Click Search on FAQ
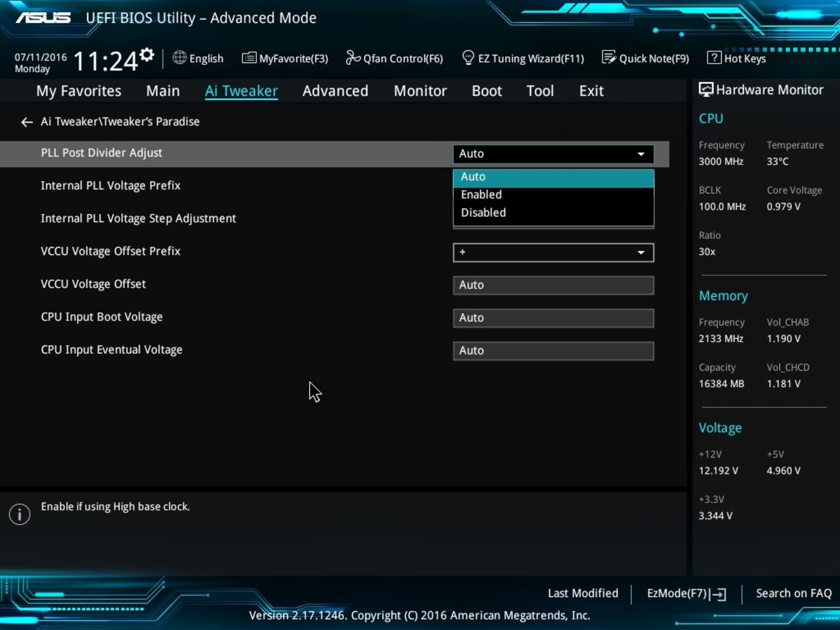Viewport: 840px width, 630px height. click(x=794, y=594)
